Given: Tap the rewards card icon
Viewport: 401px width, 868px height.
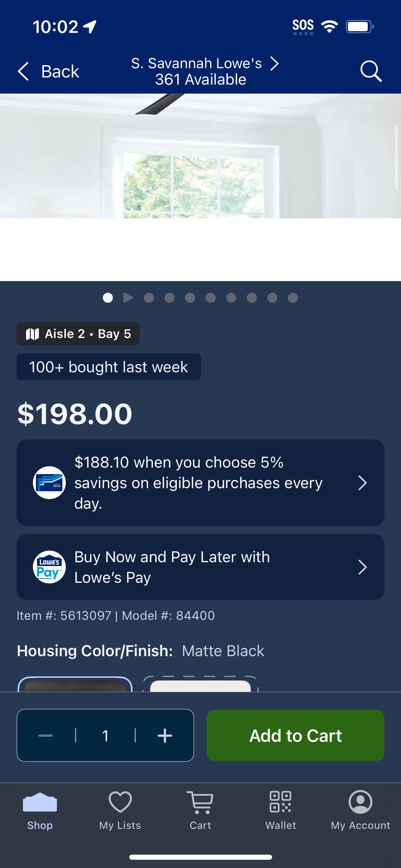Looking at the screenshot, I should coord(49,483).
